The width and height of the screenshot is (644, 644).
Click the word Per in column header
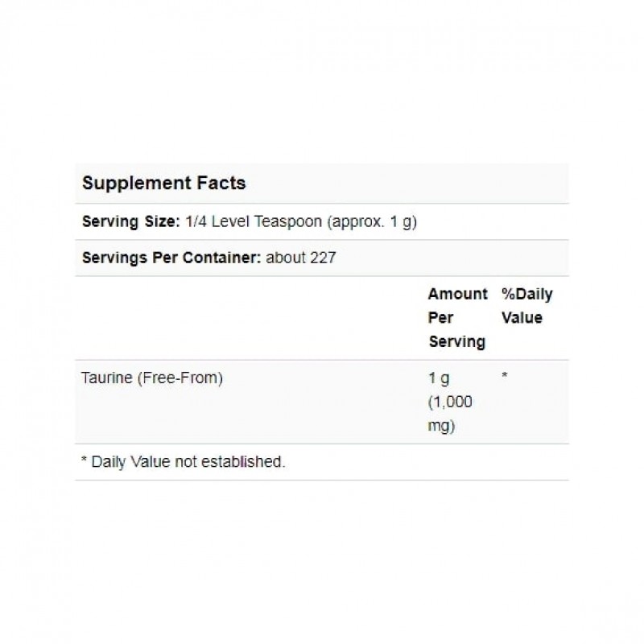coord(440,318)
